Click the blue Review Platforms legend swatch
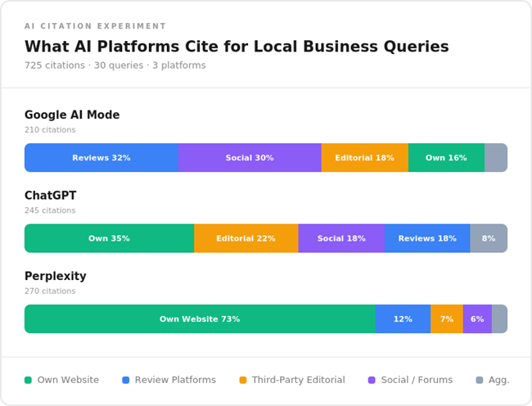The width and height of the screenshot is (532, 406). tap(125, 381)
